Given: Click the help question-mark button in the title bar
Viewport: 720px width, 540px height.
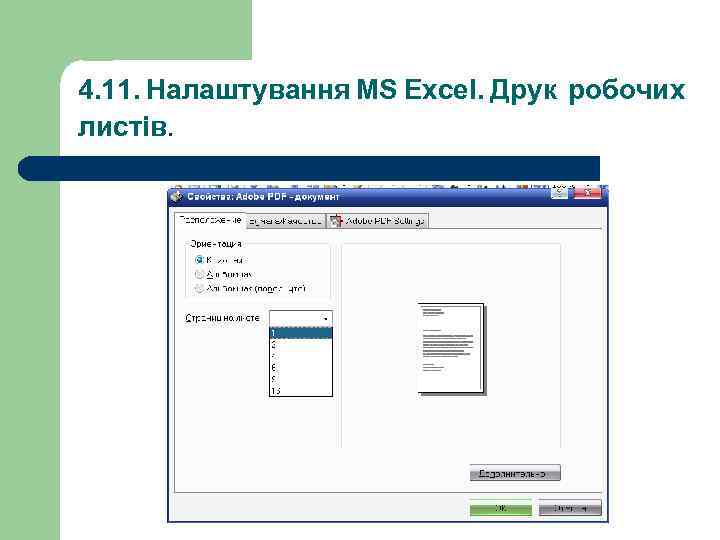Looking at the screenshot, I should 559,193.
